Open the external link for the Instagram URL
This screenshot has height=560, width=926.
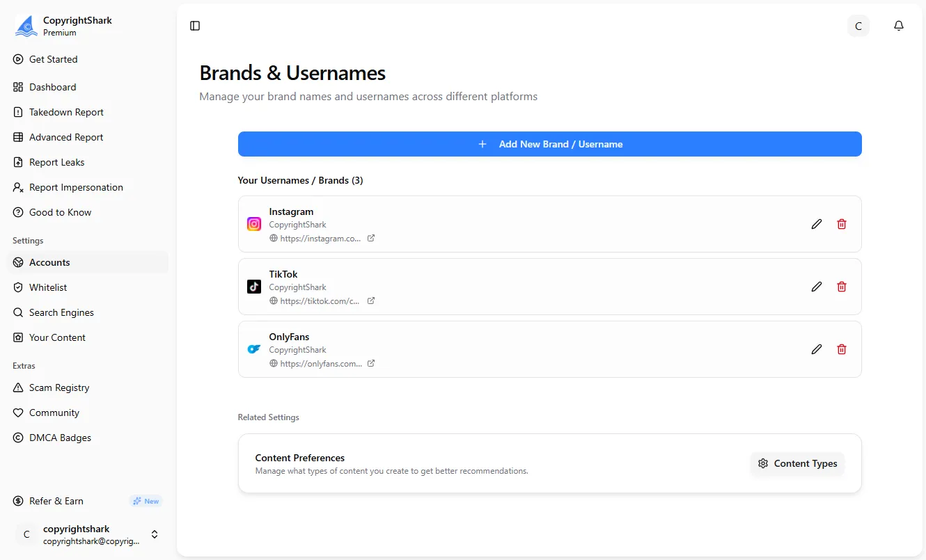pos(371,238)
